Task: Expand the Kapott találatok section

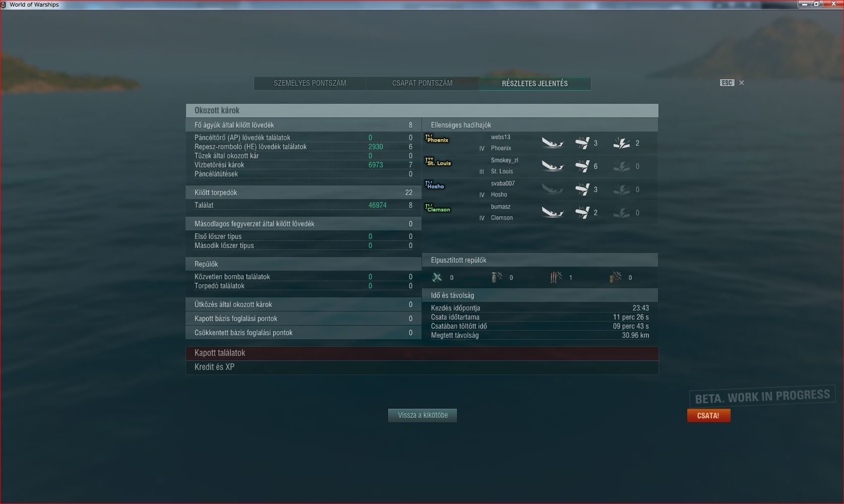Action: (422, 353)
